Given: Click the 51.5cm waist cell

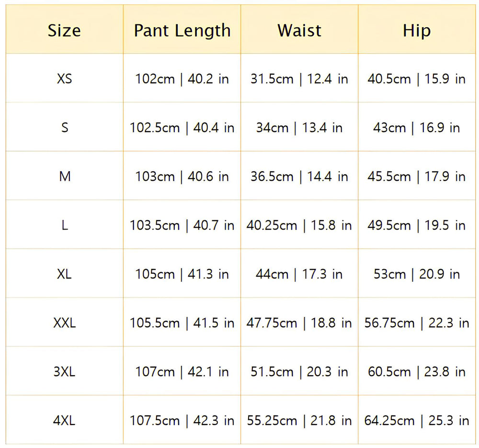Looking at the screenshot, I should (299, 372).
